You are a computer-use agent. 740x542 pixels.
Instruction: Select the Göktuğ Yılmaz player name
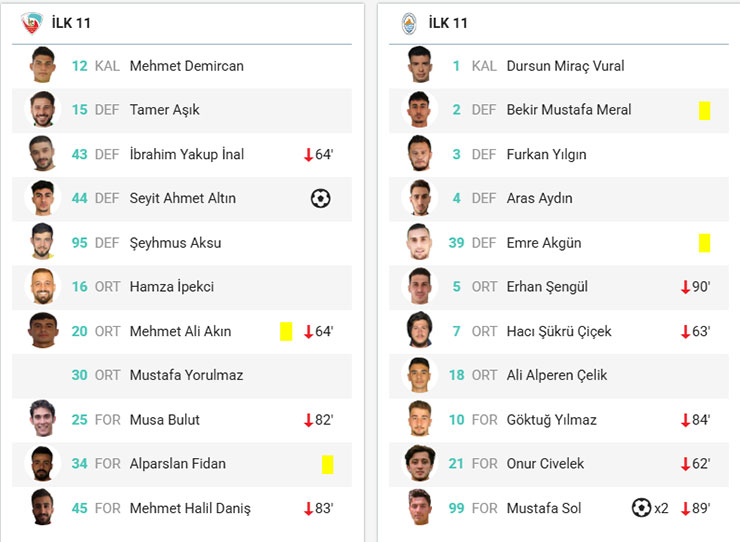(x=552, y=420)
